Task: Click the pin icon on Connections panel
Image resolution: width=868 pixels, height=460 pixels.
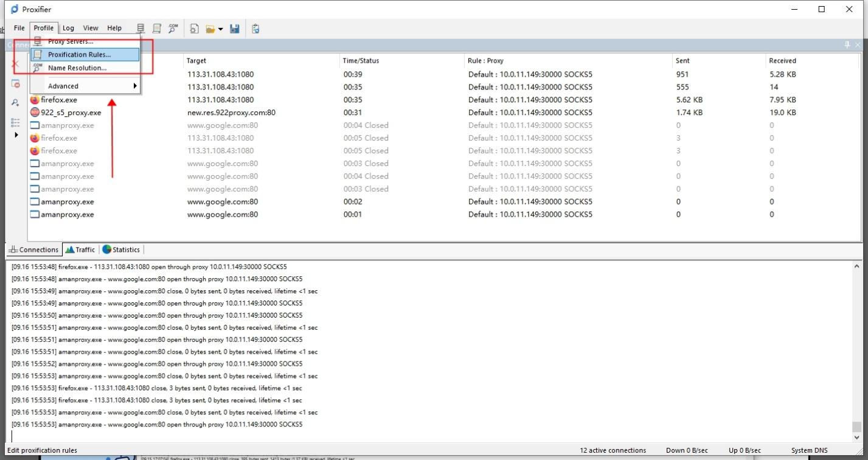Action: tap(847, 45)
